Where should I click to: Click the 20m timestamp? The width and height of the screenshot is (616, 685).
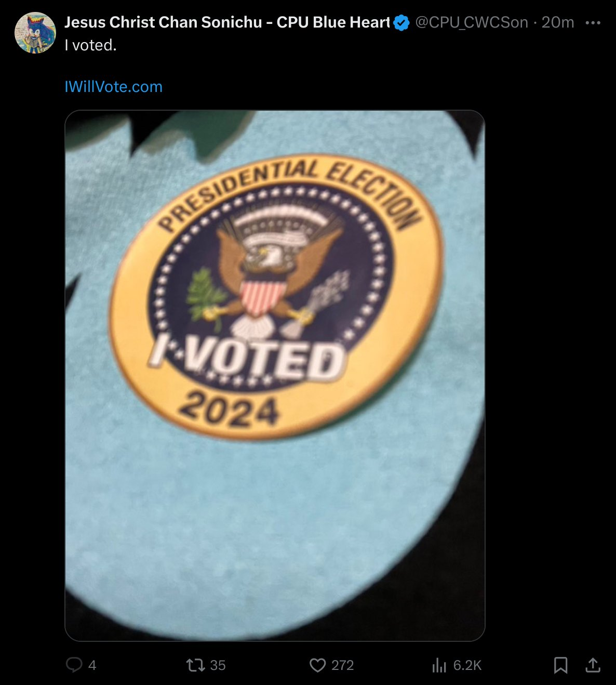pos(558,22)
